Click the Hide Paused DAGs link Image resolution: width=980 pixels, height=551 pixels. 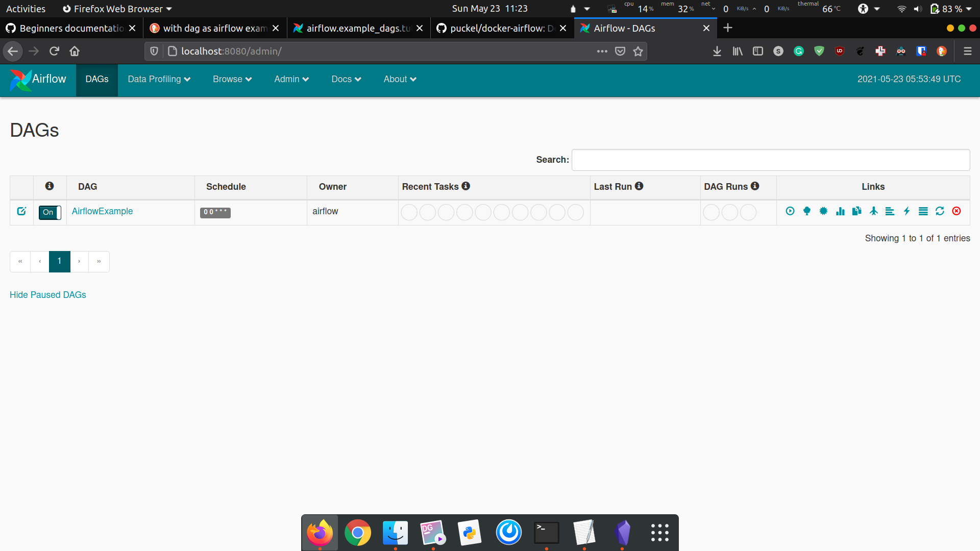click(48, 295)
